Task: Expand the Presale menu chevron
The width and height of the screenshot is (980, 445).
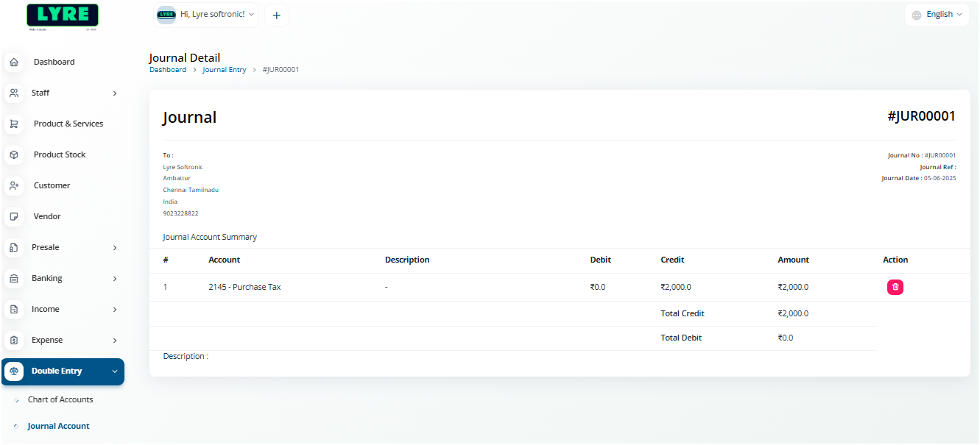Action: point(115,248)
